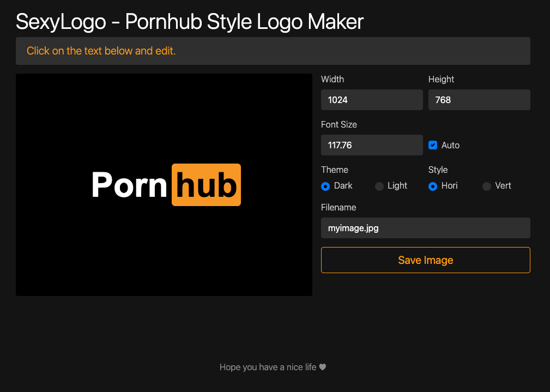The width and height of the screenshot is (550, 392).
Task: Click the Style label
Action: click(438, 170)
